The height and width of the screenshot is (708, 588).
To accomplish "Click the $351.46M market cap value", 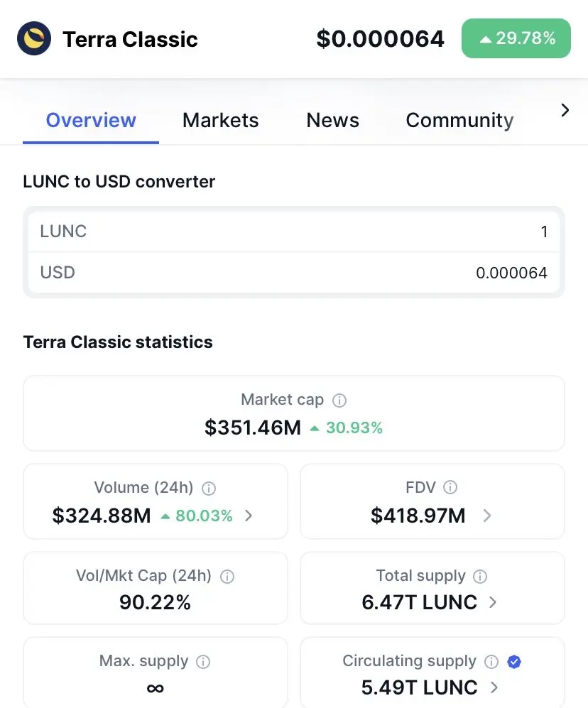I will pyautogui.click(x=252, y=427).
